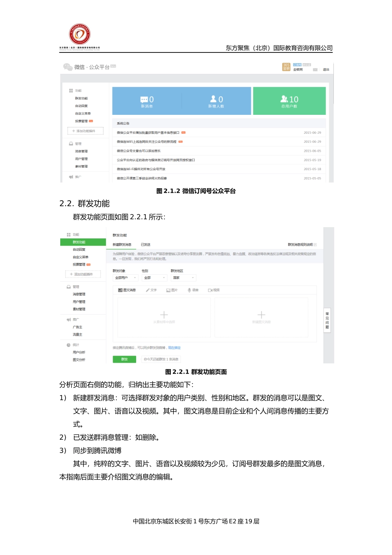Open 投票管理 in figure 2.1.2 sidebar
The image size is (392, 555).
(81, 121)
